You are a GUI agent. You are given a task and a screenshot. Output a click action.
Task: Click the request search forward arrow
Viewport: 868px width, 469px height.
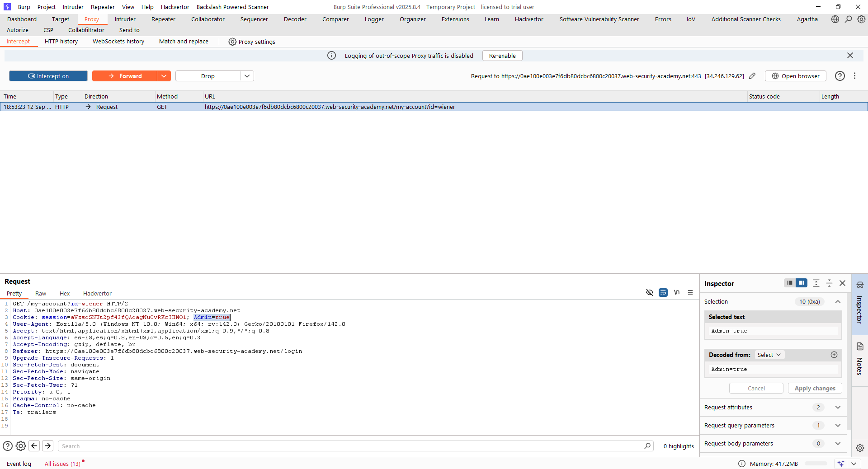coord(48,446)
